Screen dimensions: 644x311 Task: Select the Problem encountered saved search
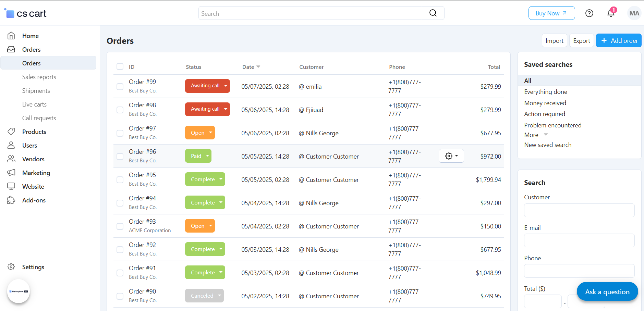click(552, 125)
